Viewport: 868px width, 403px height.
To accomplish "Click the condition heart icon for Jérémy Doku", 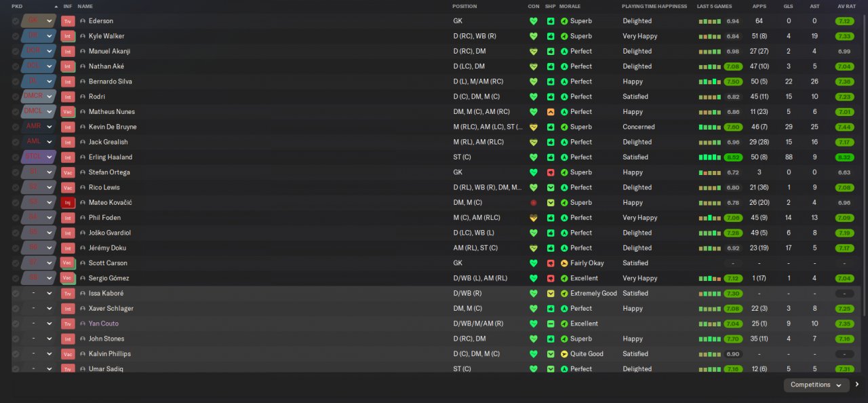I will pos(534,248).
